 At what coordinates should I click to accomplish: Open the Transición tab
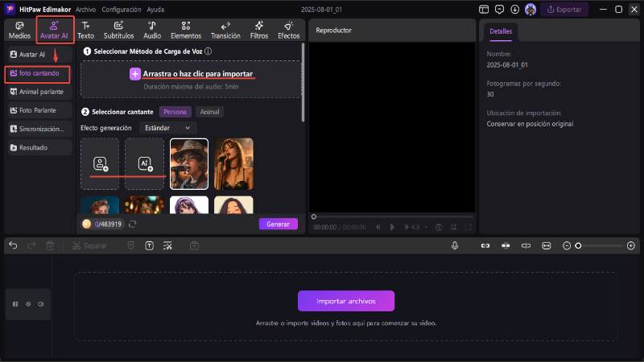(x=225, y=31)
